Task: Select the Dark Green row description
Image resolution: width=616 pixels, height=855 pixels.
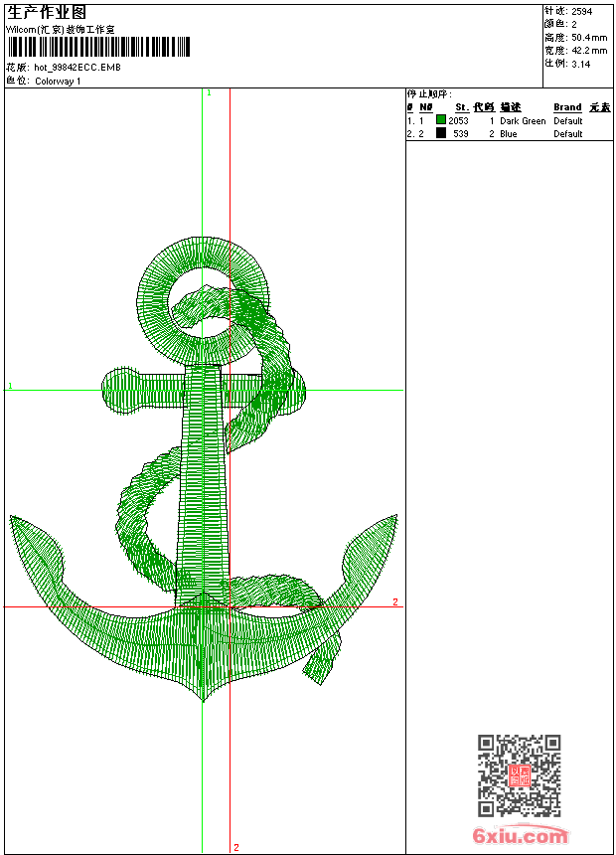Action: (523, 121)
